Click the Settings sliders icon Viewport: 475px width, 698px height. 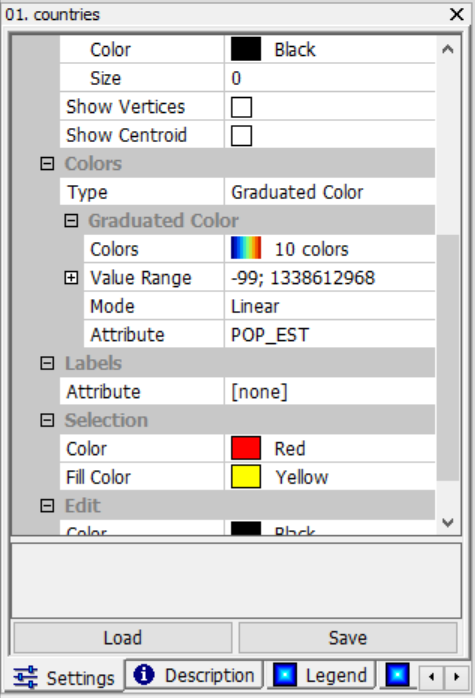click(25, 677)
